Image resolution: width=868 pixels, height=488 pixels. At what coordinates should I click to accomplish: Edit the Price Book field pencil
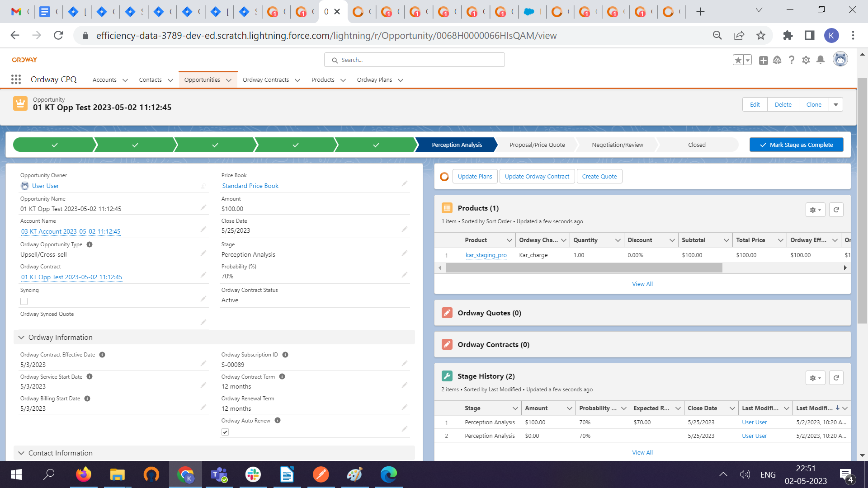click(x=405, y=184)
